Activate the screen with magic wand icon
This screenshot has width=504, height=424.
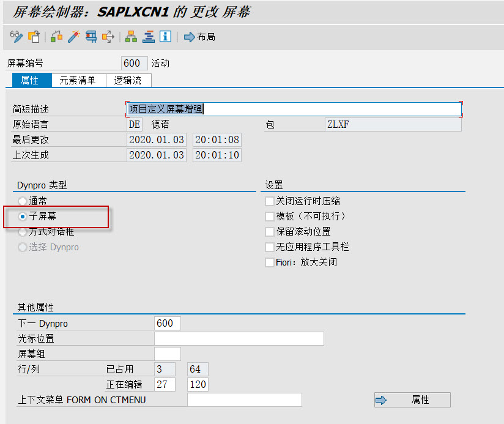pyautogui.click(x=72, y=37)
